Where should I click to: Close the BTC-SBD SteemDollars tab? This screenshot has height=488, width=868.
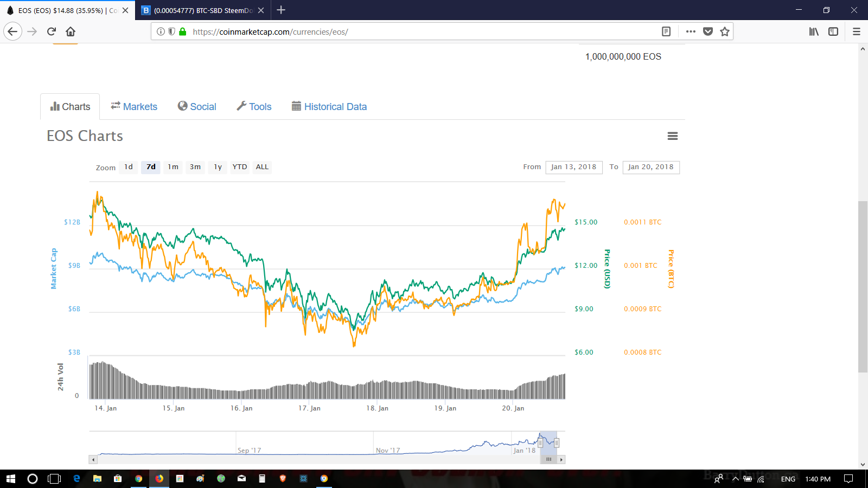click(x=261, y=10)
